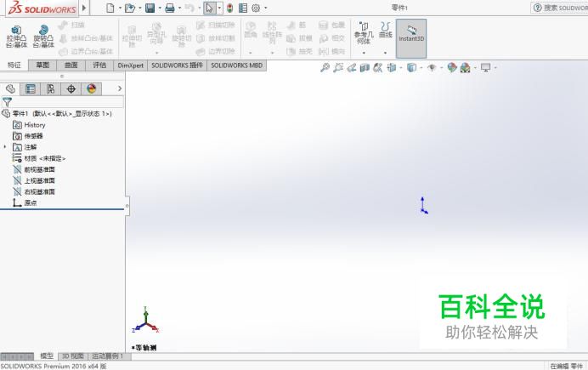Click the Rebuild traffic light icon
The image size is (588, 370).
230,8
